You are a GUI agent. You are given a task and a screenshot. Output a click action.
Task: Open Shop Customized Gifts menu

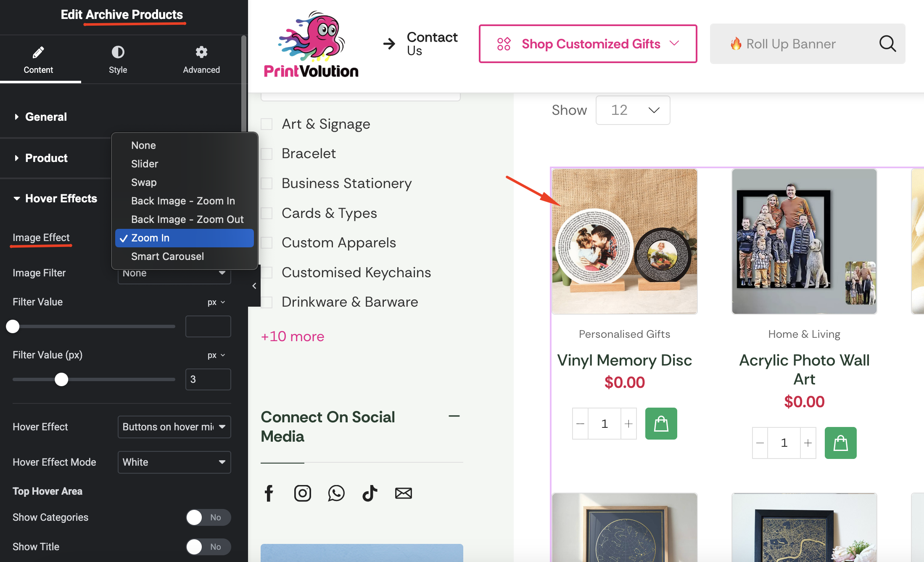click(x=588, y=44)
